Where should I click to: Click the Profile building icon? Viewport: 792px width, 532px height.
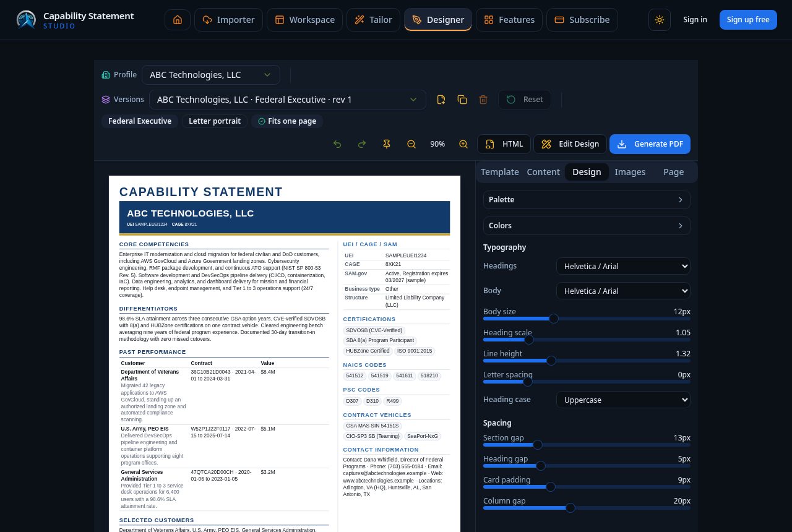point(106,75)
